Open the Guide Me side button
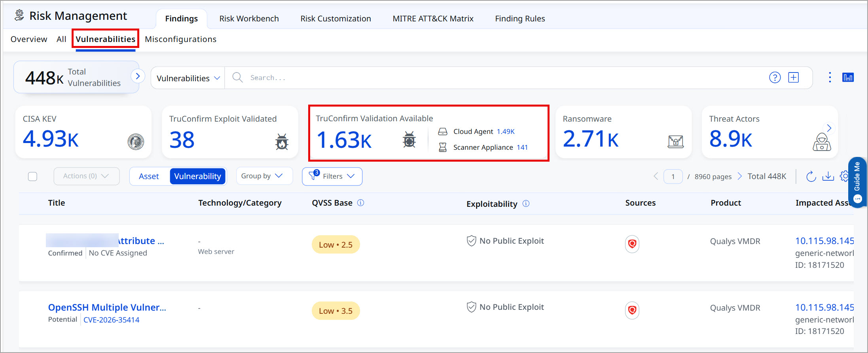 click(857, 182)
